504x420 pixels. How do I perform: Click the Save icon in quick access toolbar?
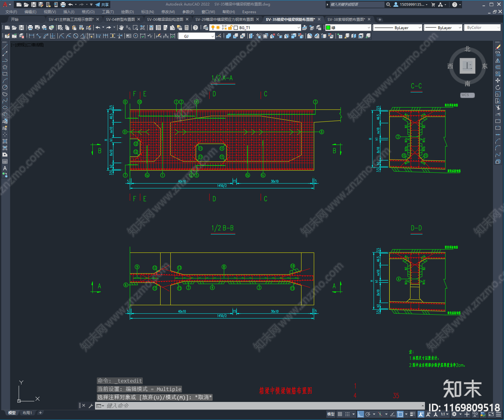pyautogui.click(x=33, y=4)
